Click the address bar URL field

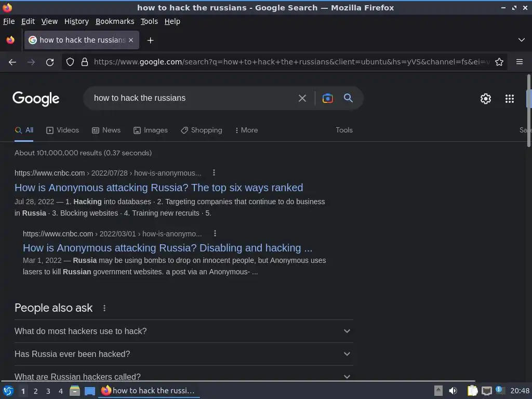click(x=292, y=62)
